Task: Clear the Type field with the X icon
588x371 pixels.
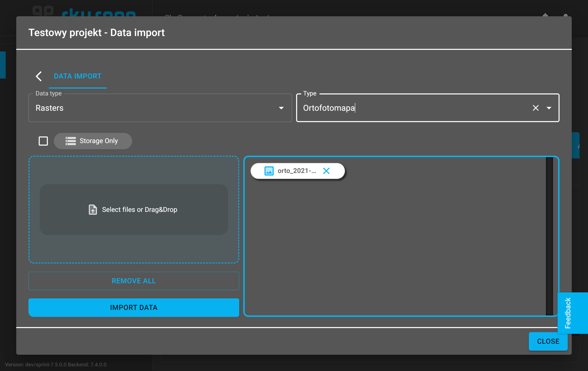Action: point(536,108)
